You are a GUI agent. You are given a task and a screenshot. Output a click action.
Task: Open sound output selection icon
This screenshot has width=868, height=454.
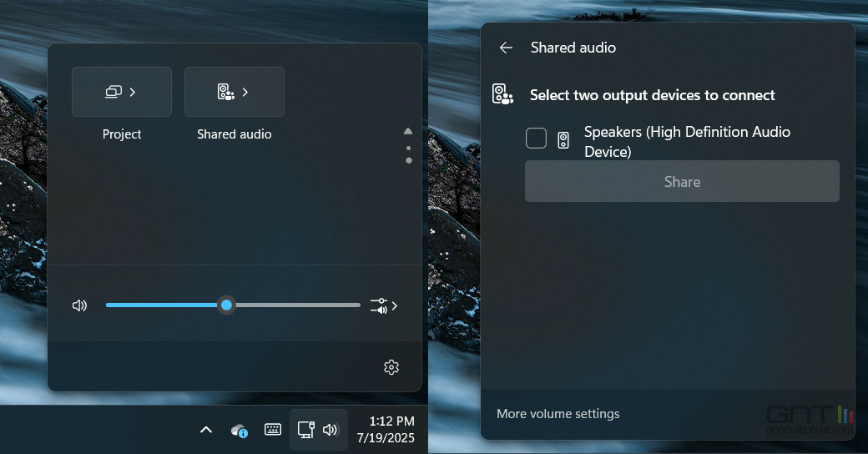point(379,305)
